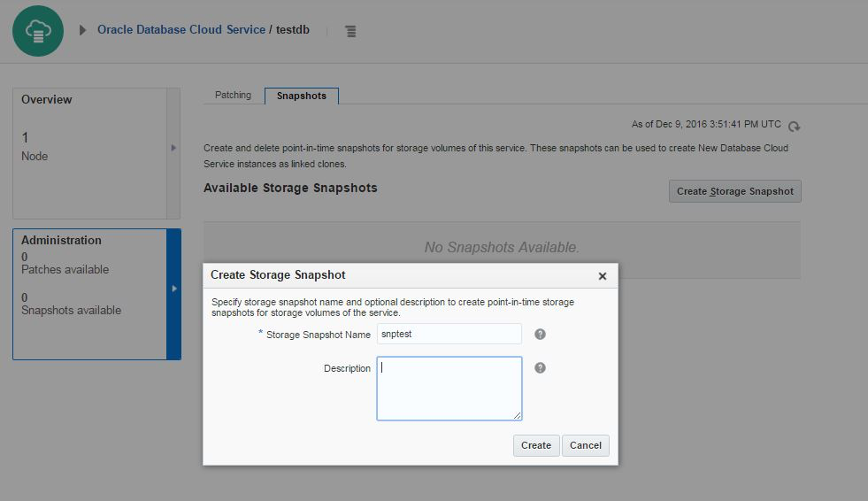Expand the blue Administration tile arrow

173,289
